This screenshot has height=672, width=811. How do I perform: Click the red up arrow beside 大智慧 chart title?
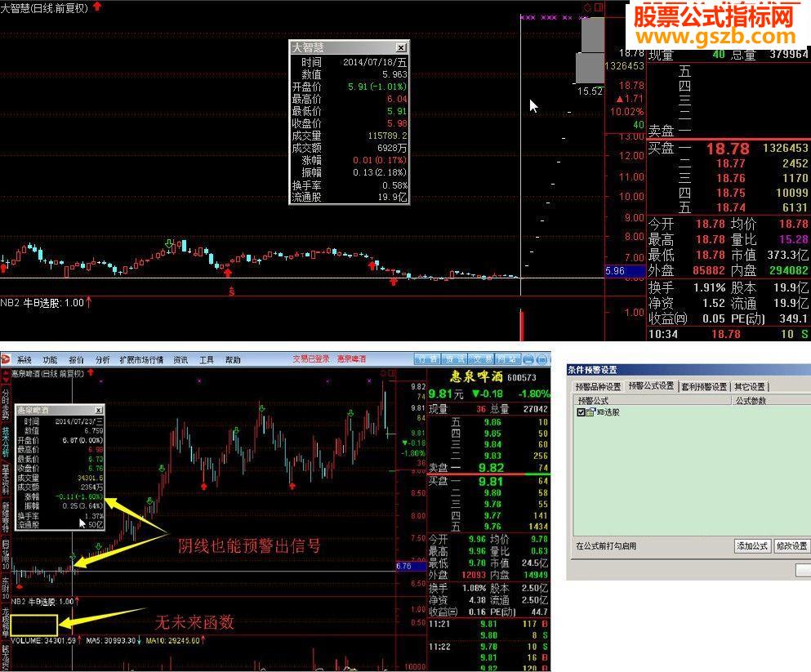click(x=96, y=7)
